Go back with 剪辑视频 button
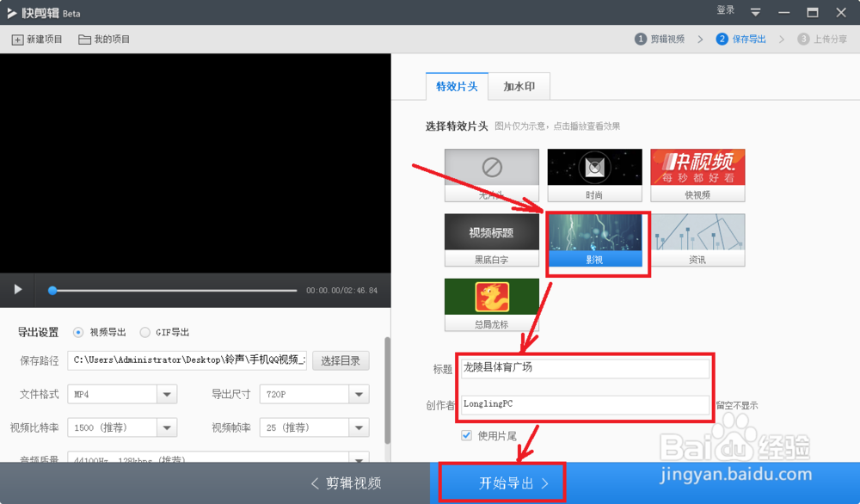 (346, 482)
